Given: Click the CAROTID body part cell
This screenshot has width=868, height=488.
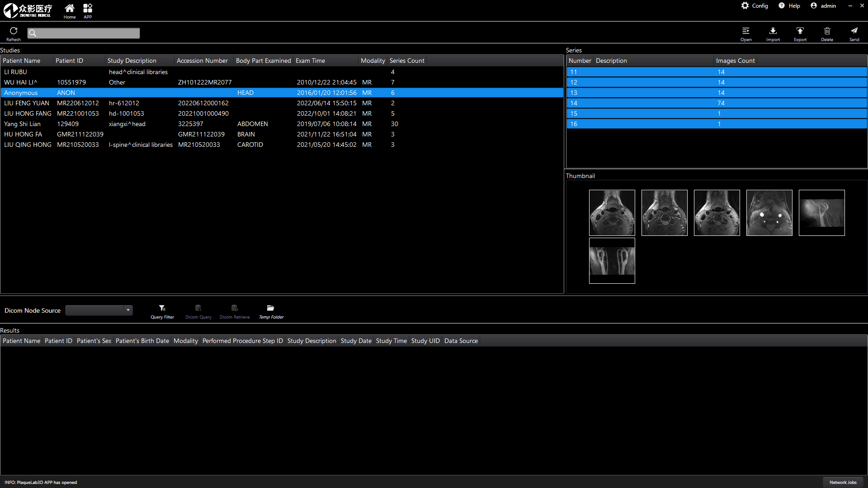Looking at the screenshot, I should [x=250, y=145].
